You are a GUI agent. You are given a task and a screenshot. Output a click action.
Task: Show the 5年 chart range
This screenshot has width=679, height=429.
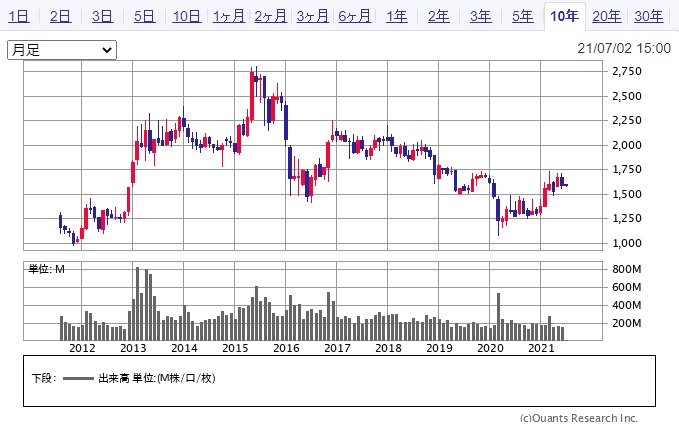523,16
